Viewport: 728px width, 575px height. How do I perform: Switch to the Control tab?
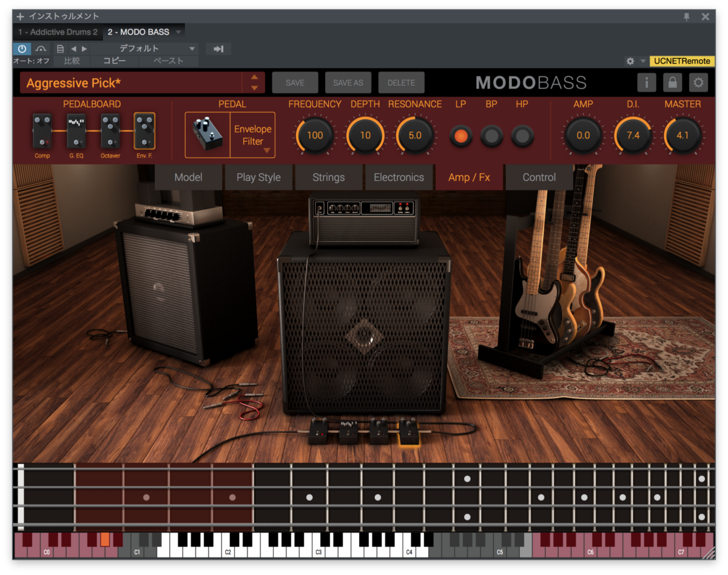(x=539, y=177)
